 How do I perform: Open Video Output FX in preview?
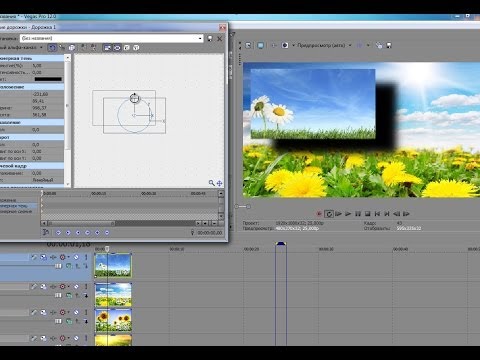point(274,45)
